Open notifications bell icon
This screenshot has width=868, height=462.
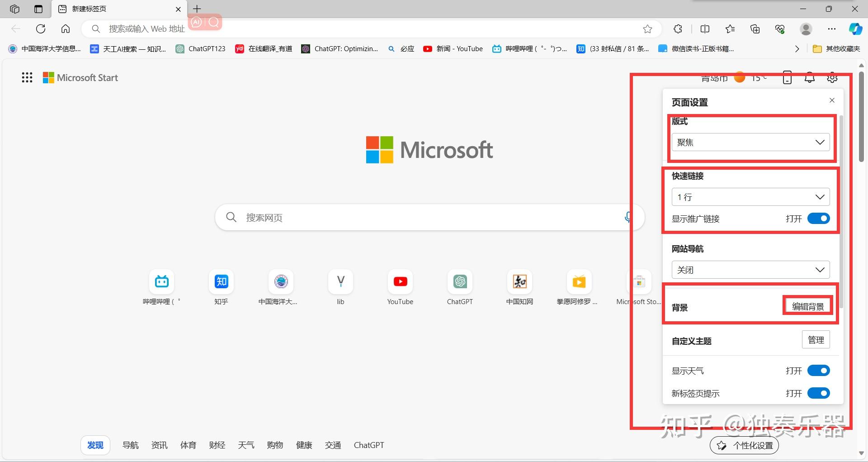(x=810, y=78)
